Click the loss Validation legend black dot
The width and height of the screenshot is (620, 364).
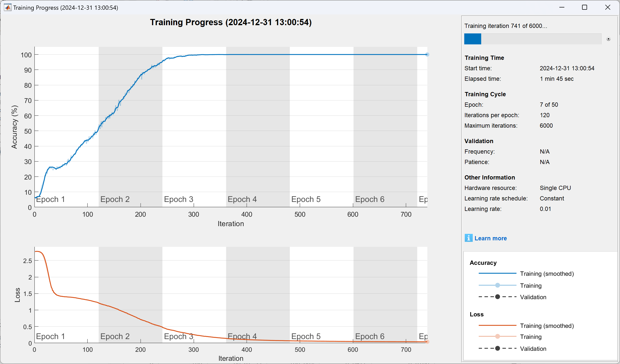(x=497, y=349)
